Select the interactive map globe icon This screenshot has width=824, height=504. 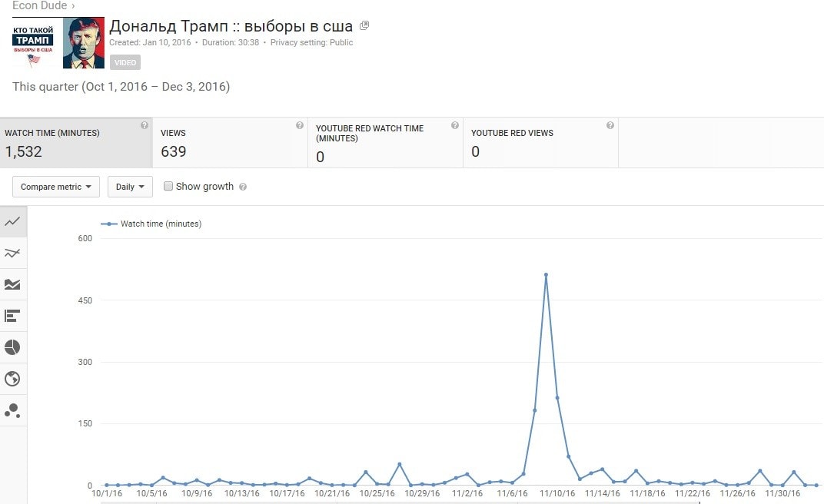12,379
